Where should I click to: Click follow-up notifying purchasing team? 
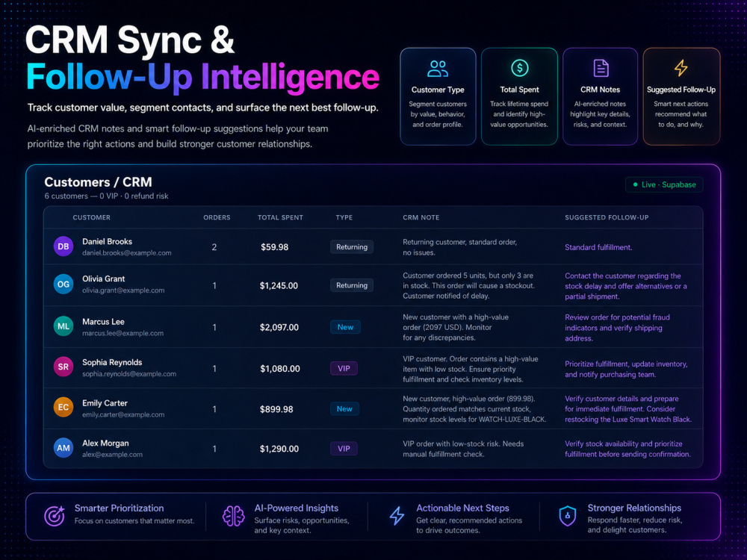626,369
